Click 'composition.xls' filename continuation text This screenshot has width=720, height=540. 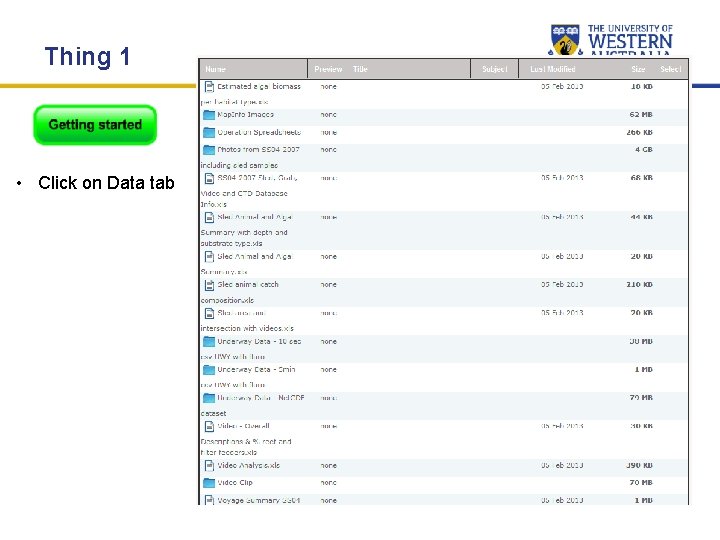pos(227,300)
